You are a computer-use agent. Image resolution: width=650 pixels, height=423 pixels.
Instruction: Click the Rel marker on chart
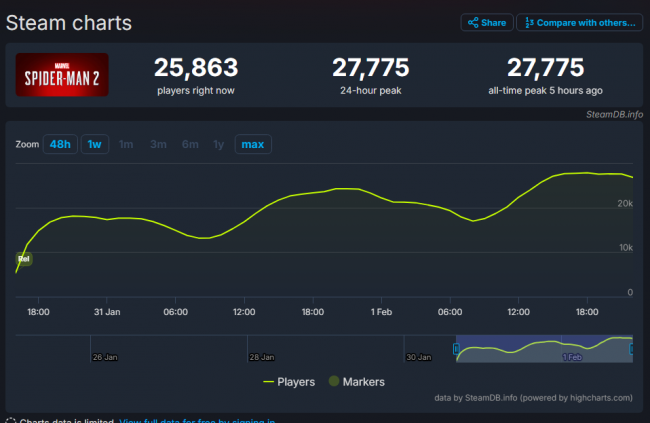pos(24,259)
